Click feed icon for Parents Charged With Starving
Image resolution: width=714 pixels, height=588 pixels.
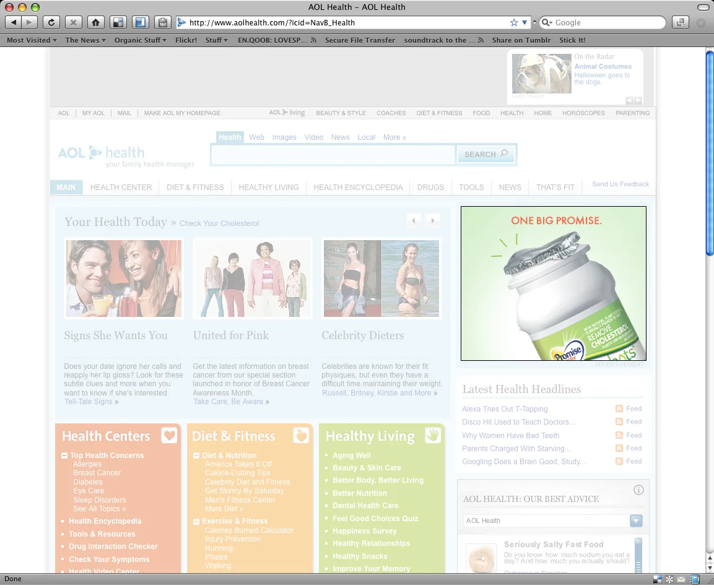pos(619,448)
